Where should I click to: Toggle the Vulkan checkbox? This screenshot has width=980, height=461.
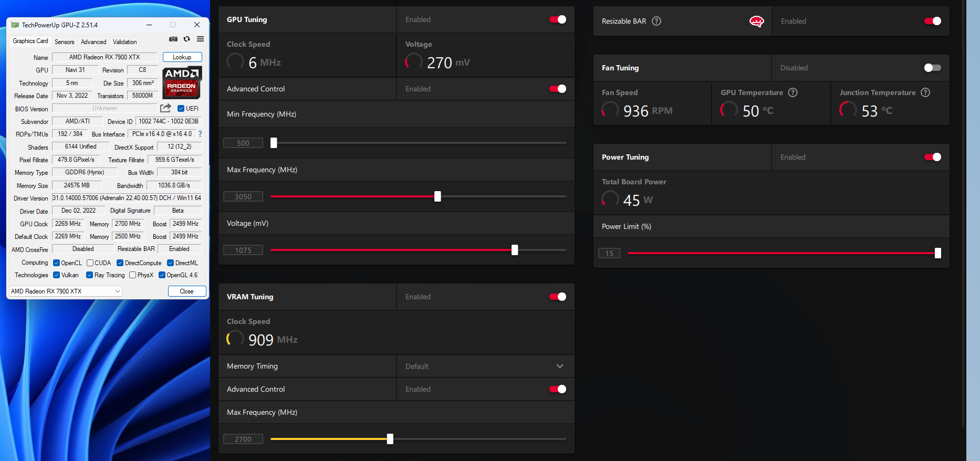[x=56, y=275]
